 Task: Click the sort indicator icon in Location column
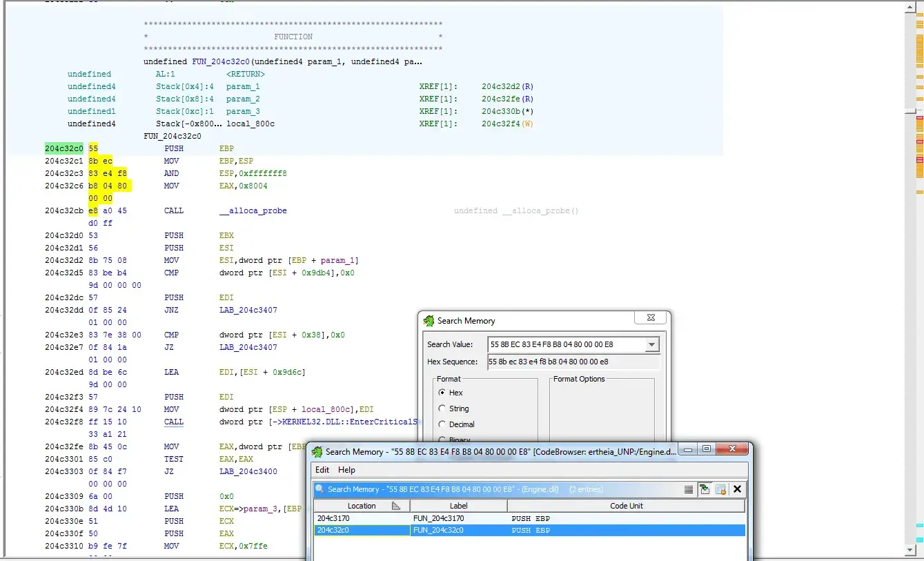395,506
